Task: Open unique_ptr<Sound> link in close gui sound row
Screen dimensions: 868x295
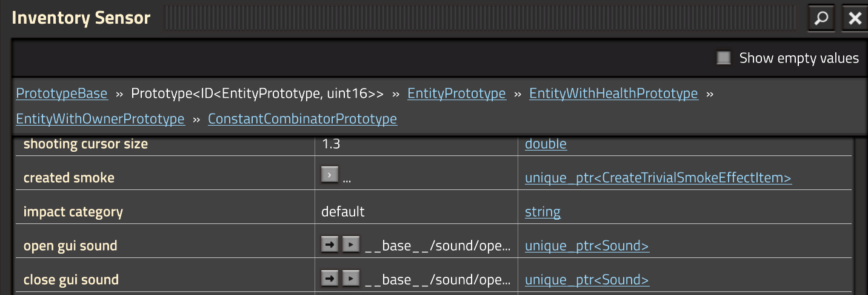Action: (x=587, y=280)
